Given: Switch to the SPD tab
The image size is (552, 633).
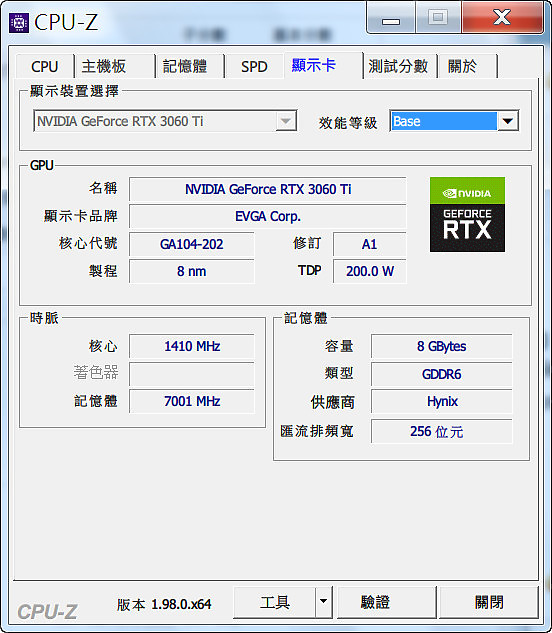Looking at the screenshot, I should (x=254, y=66).
